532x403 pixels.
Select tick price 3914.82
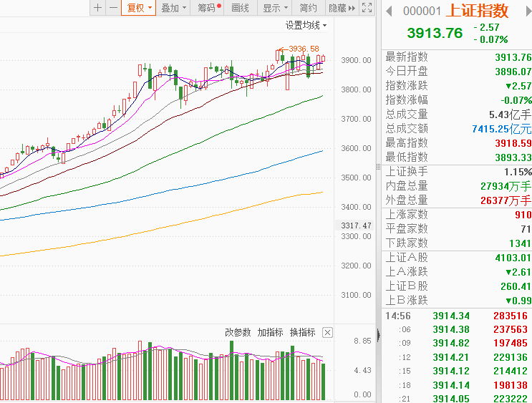pyautogui.click(x=451, y=343)
